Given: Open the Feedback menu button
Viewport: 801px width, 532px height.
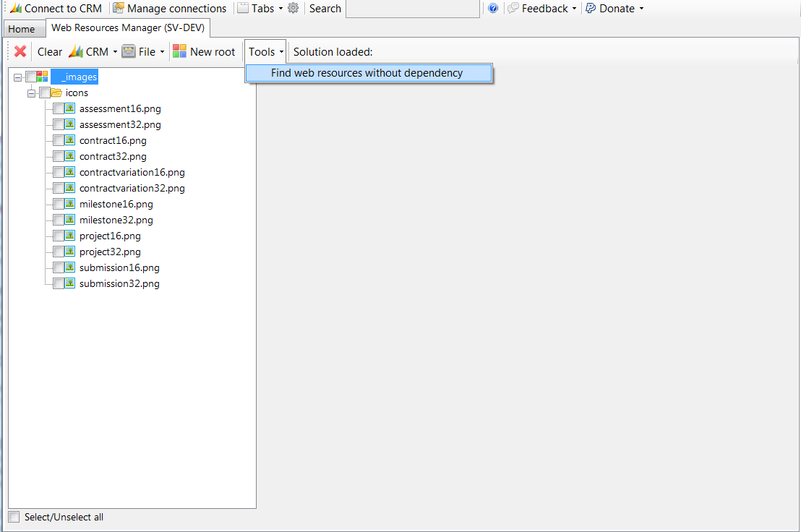Looking at the screenshot, I should [542, 9].
